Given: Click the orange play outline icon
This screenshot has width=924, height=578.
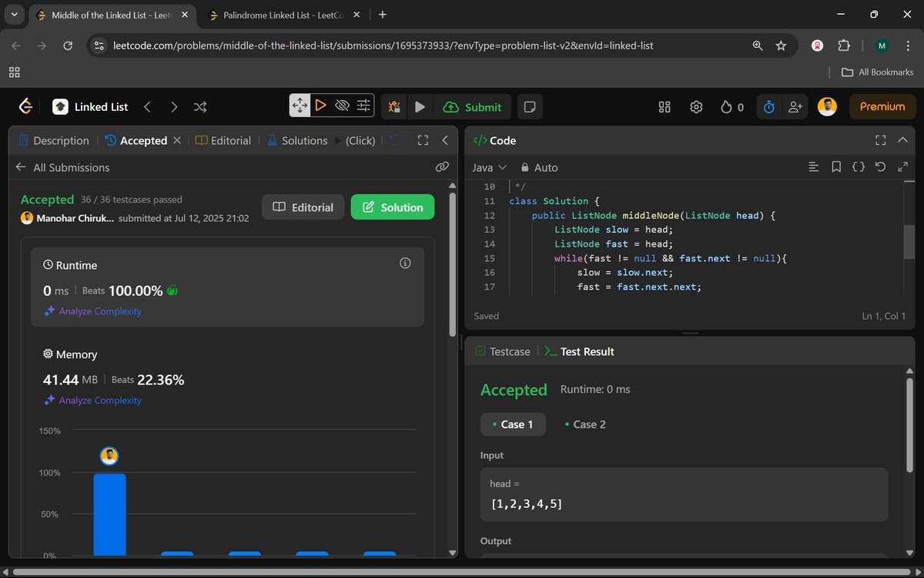Looking at the screenshot, I should [x=321, y=106].
